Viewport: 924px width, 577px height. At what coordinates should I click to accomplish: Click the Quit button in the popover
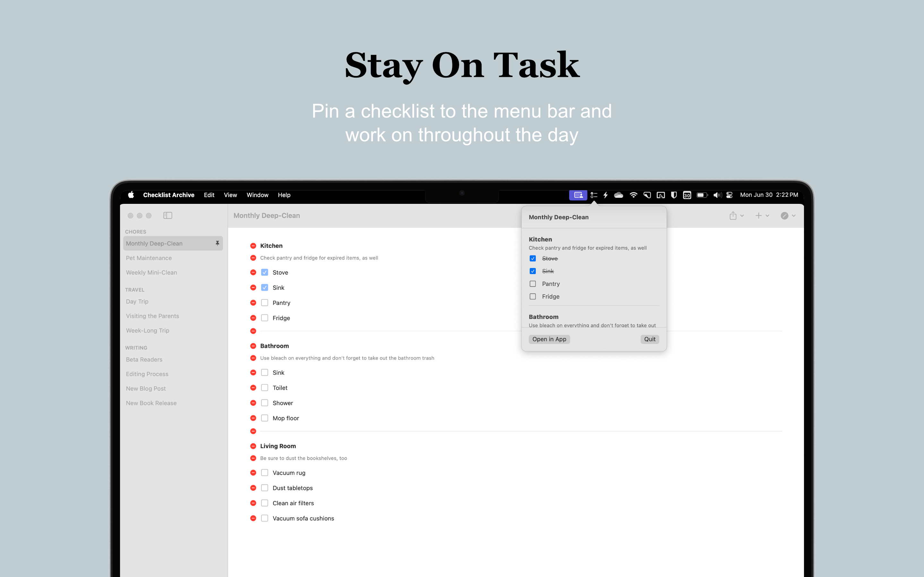[x=649, y=339]
